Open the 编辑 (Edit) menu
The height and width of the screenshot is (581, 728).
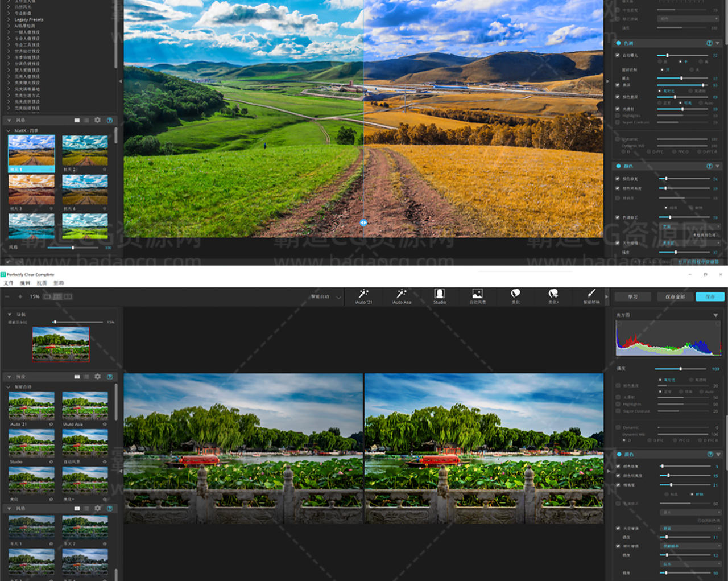click(25, 283)
